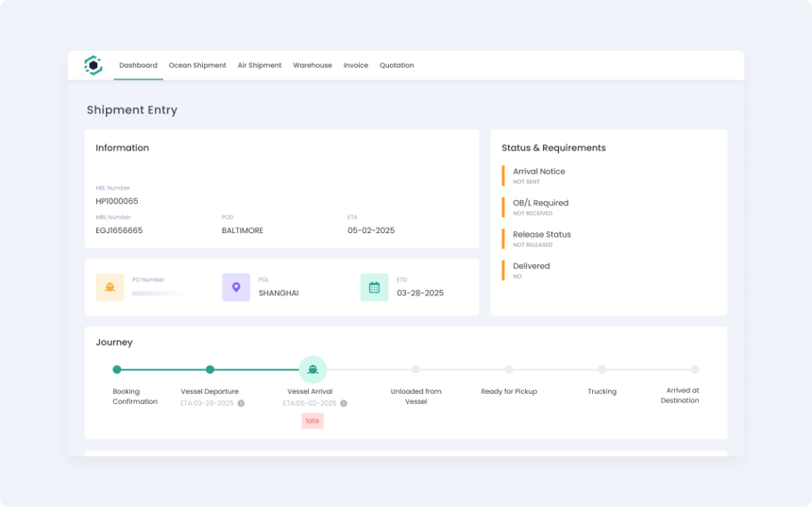Viewport: 812px width, 507px height.
Task: Click the Vessel Departure journey marker
Action: pyautogui.click(x=210, y=369)
